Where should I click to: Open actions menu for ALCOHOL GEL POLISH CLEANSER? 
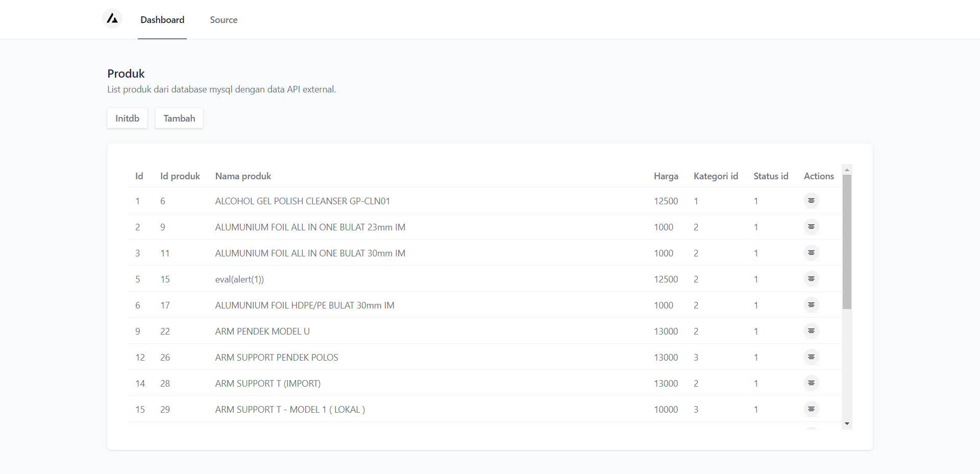[812, 201]
